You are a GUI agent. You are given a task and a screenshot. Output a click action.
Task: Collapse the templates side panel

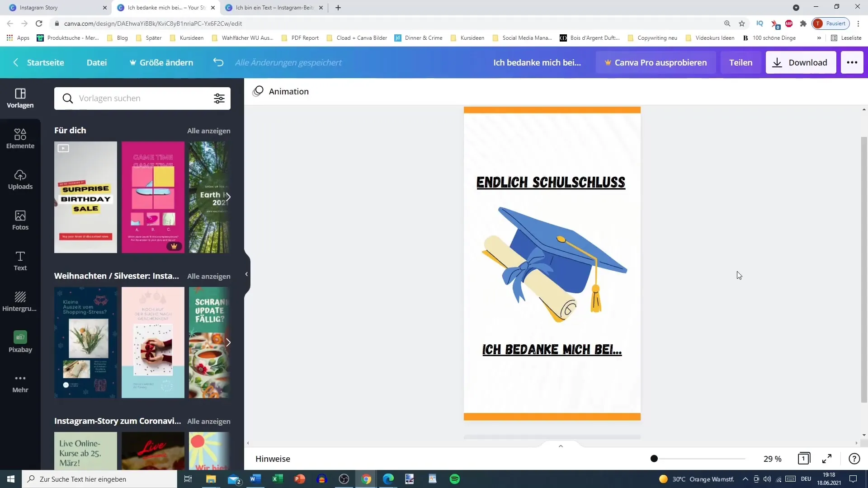click(246, 274)
